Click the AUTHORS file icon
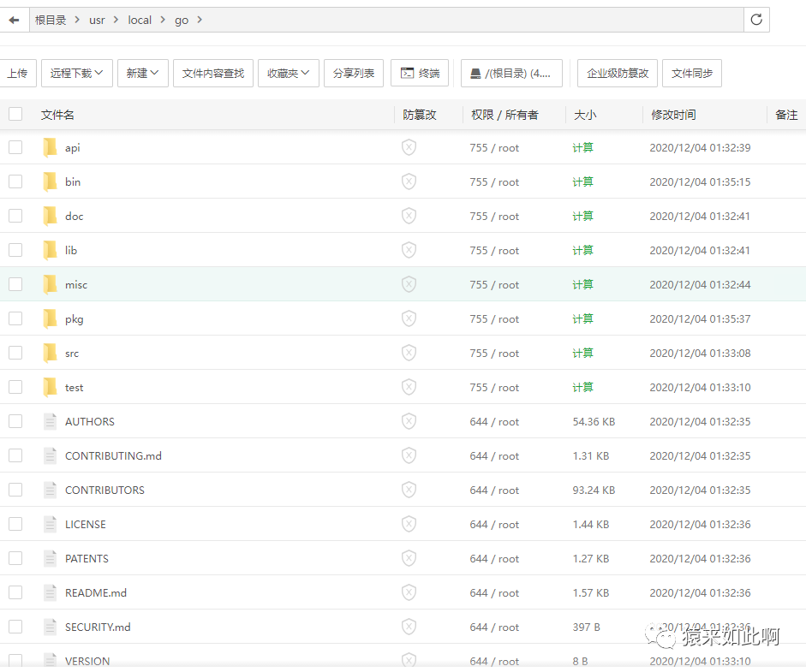Screen dimensions: 806x672 [50, 421]
